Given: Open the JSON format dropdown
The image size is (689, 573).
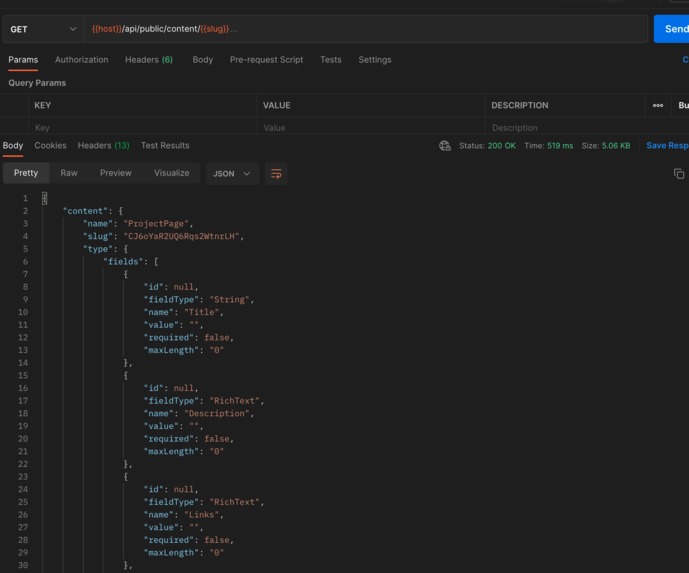Looking at the screenshot, I should click(232, 174).
